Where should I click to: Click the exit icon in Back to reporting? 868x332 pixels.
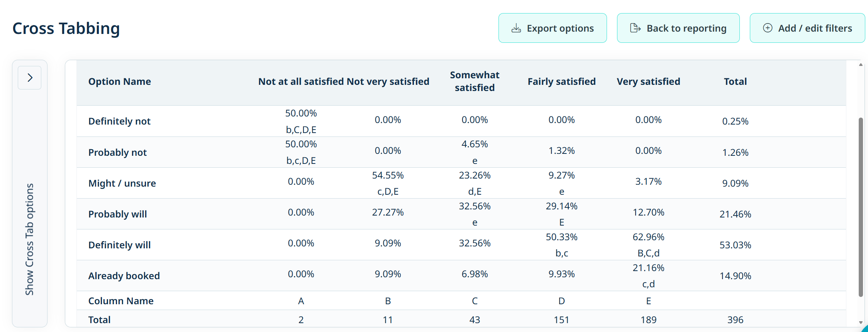tap(635, 28)
